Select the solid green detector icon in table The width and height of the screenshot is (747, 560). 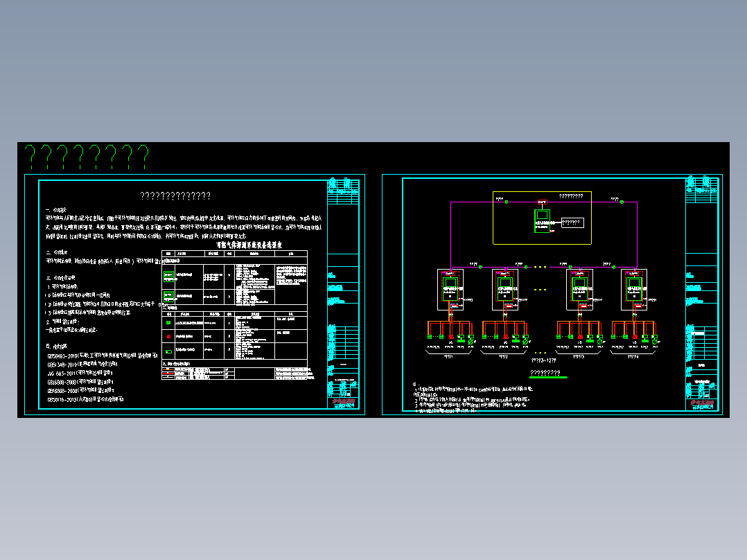(168, 323)
